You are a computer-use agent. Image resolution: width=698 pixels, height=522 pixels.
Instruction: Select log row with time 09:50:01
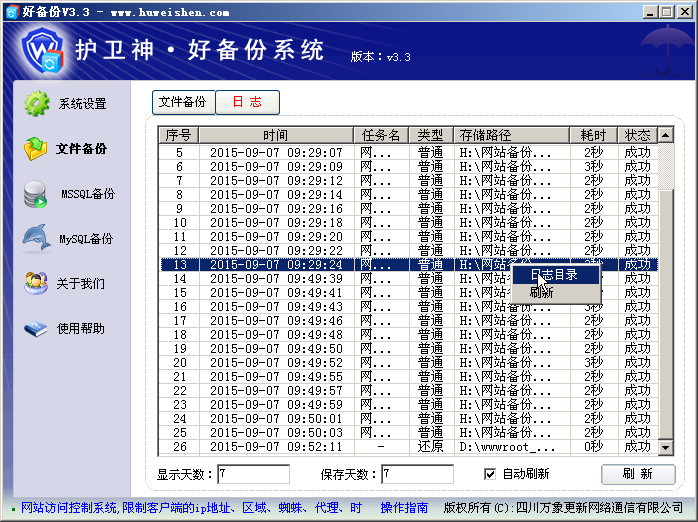pos(409,419)
